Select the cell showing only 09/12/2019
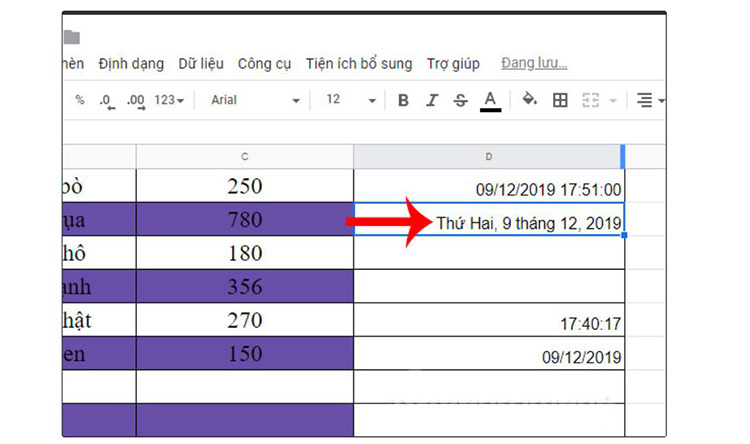 click(489, 353)
